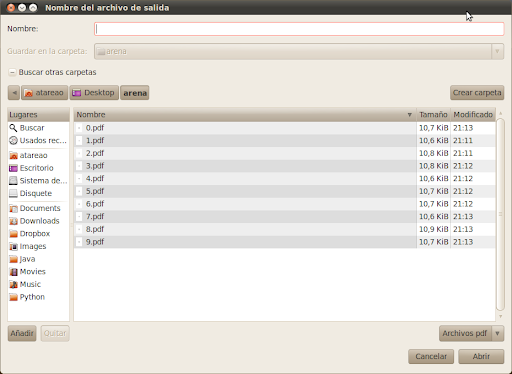Click the Crear carpeta button
Screen dimensions: 512x374
[x=477, y=93]
